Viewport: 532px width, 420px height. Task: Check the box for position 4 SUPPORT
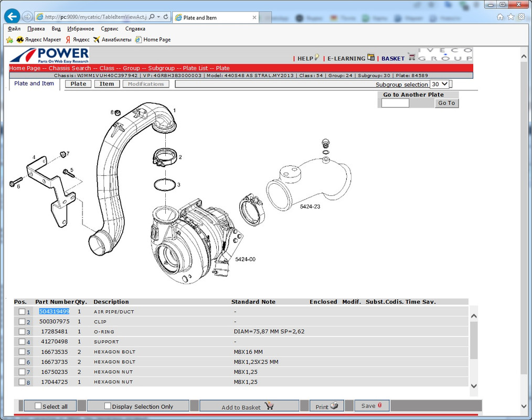22,342
